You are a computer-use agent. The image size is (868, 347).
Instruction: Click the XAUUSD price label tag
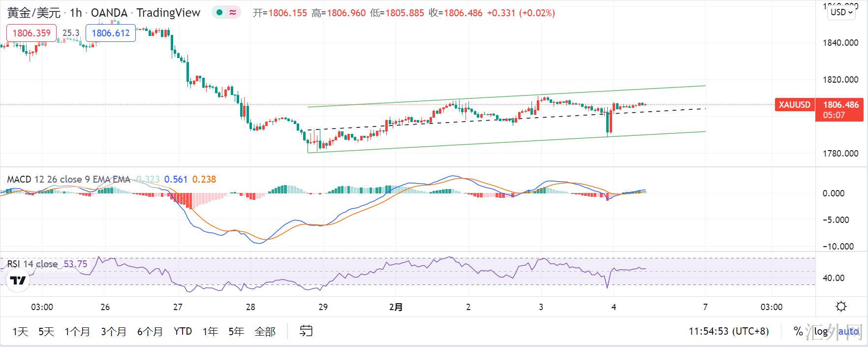[794, 105]
